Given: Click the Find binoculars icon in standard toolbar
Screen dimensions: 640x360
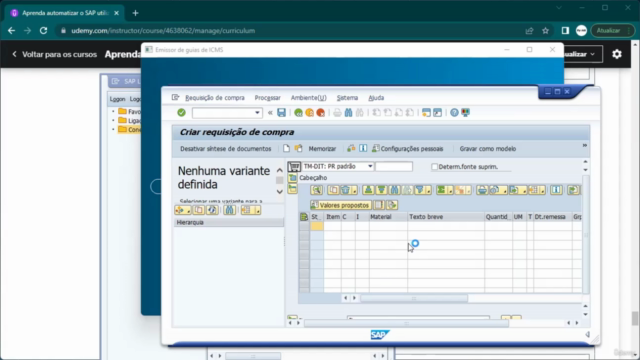Looking at the screenshot, I should coord(348,113).
